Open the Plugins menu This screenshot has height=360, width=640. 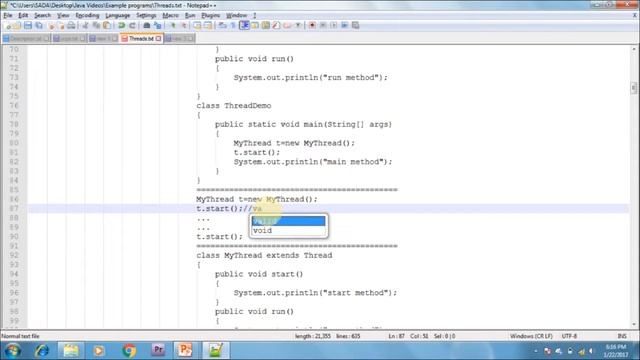tap(211, 16)
